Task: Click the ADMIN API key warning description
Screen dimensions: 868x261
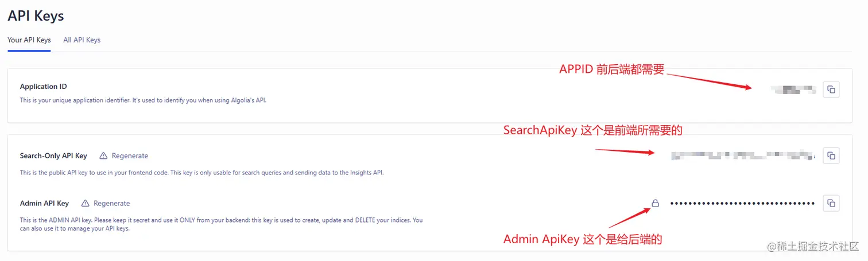Action: tap(221, 224)
